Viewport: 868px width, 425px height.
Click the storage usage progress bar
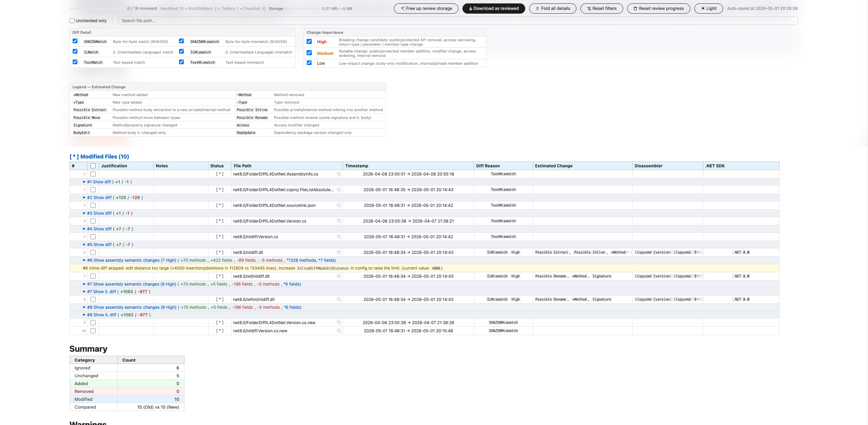pos(303,9)
